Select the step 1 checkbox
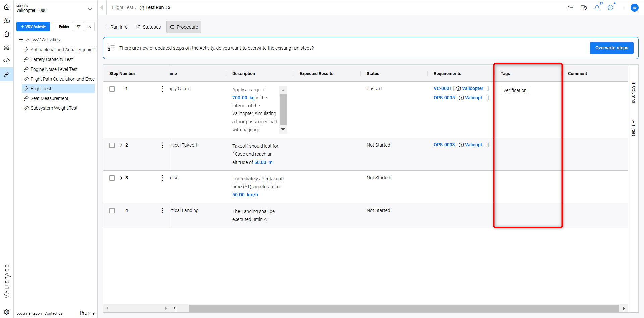 pos(112,89)
